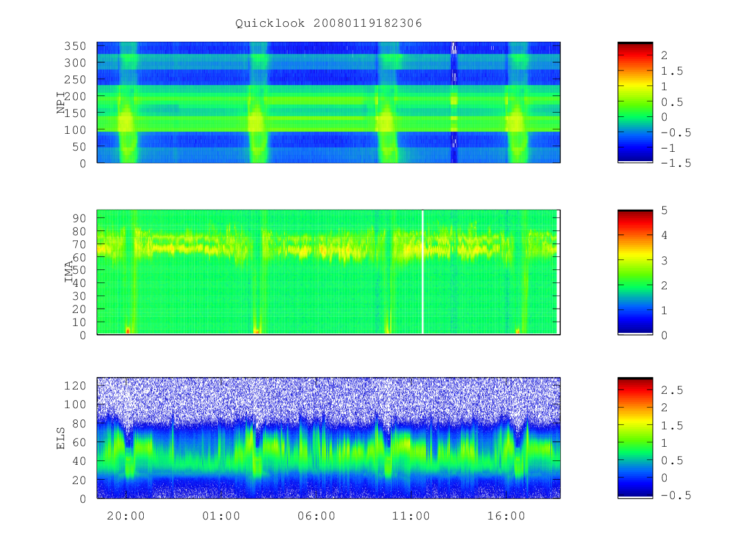
Task: Click the 06:00 time axis label
Action: (x=316, y=516)
